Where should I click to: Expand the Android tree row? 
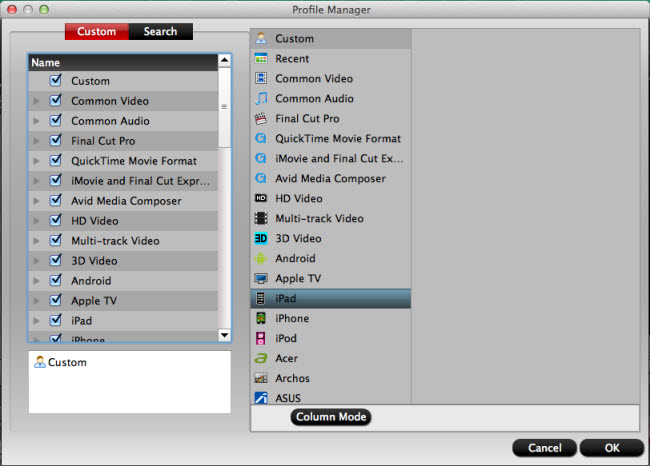36,281
